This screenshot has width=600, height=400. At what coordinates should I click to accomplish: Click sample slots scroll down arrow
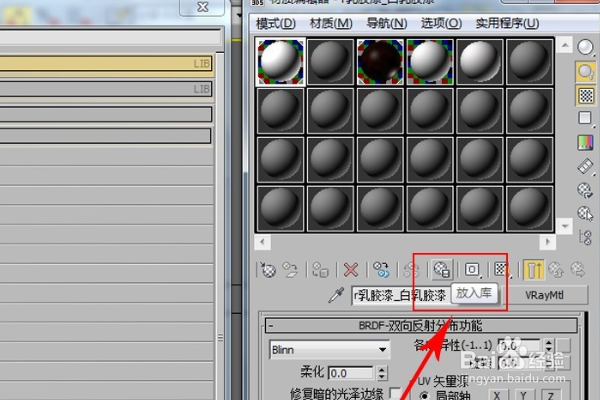565,226
